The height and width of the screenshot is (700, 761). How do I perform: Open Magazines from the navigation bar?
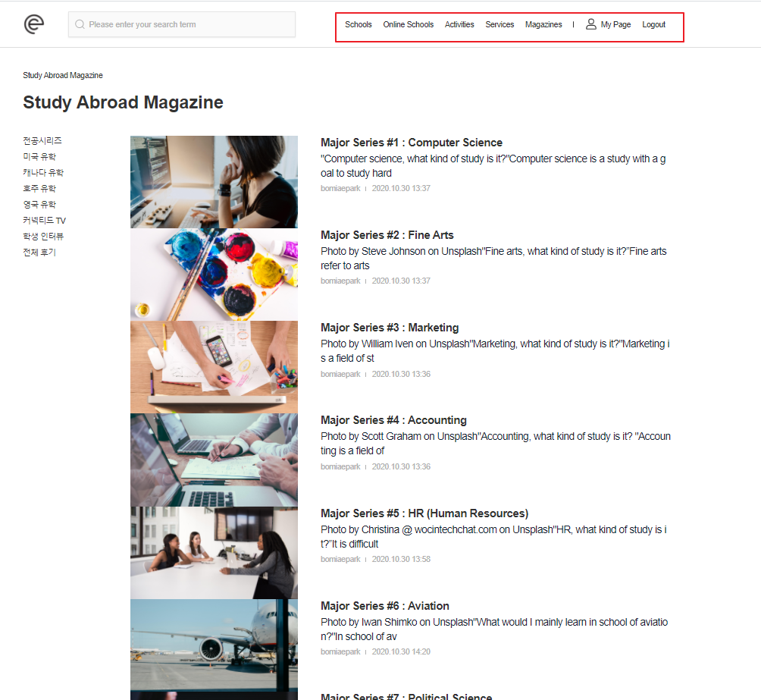tap(543, 24)
